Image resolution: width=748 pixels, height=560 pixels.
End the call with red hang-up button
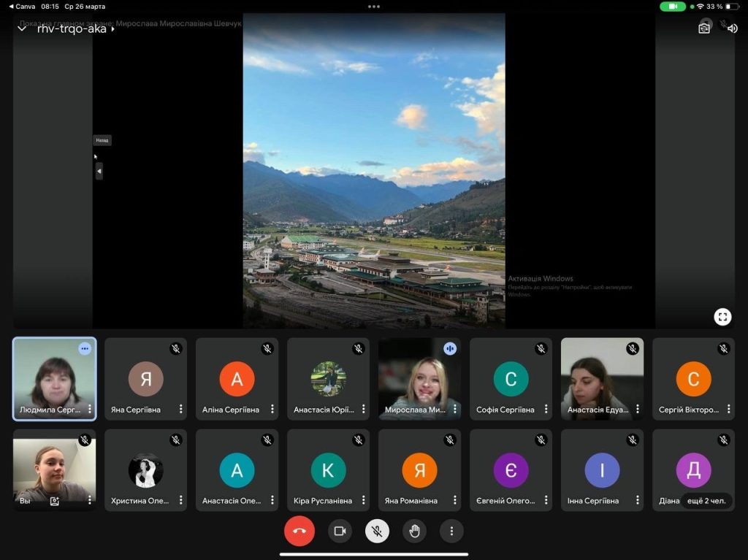pos(299,531)
